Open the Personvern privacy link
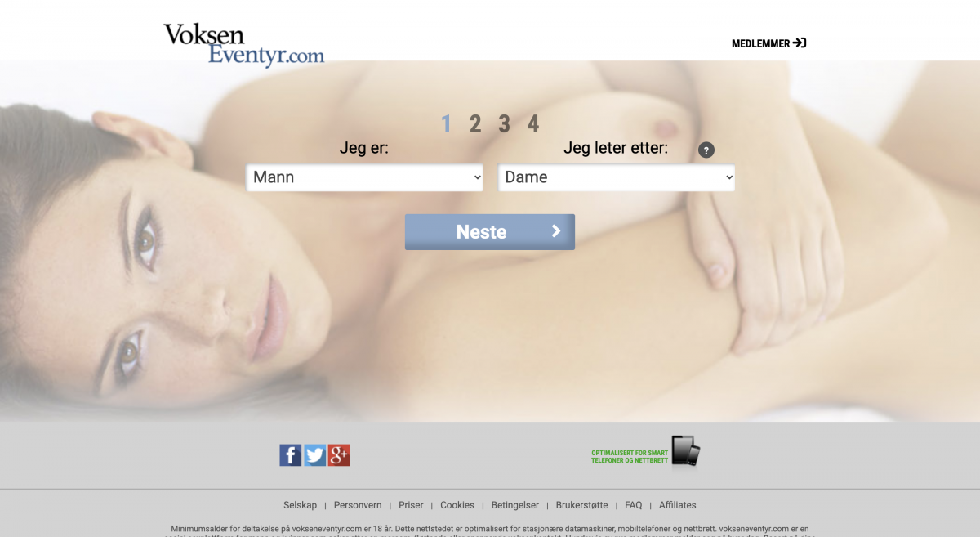The image size is (980, 537). [x=360, y=504]
